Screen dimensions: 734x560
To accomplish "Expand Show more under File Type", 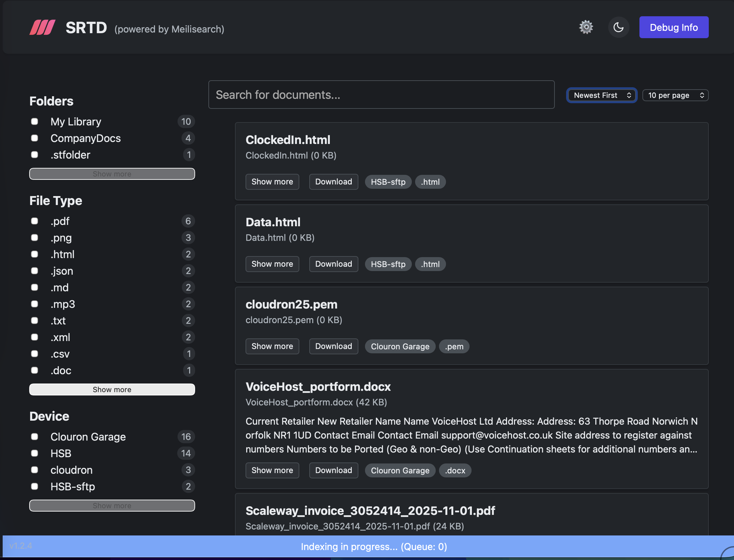I will pos(112,389).
